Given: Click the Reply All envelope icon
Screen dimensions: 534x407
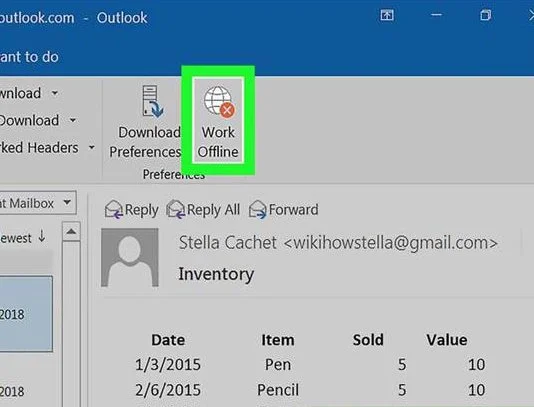Looking at the screenshot, I should click(x=176, y=209).
